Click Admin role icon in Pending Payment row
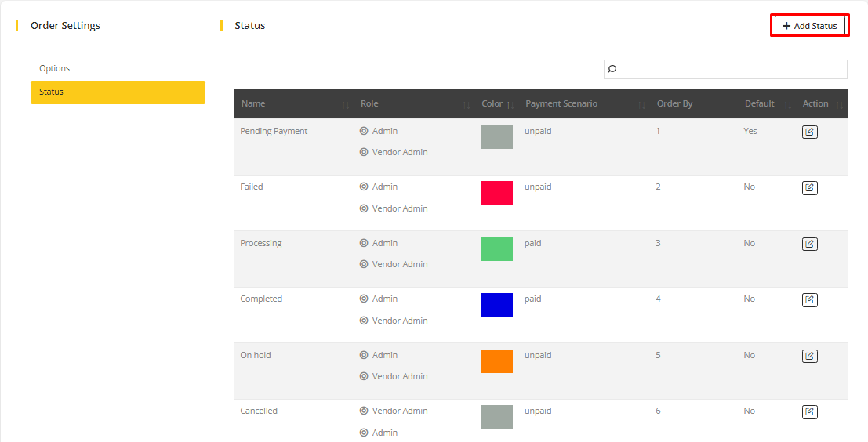Screen dimensions: 868x442 click(x=364, y=131)
